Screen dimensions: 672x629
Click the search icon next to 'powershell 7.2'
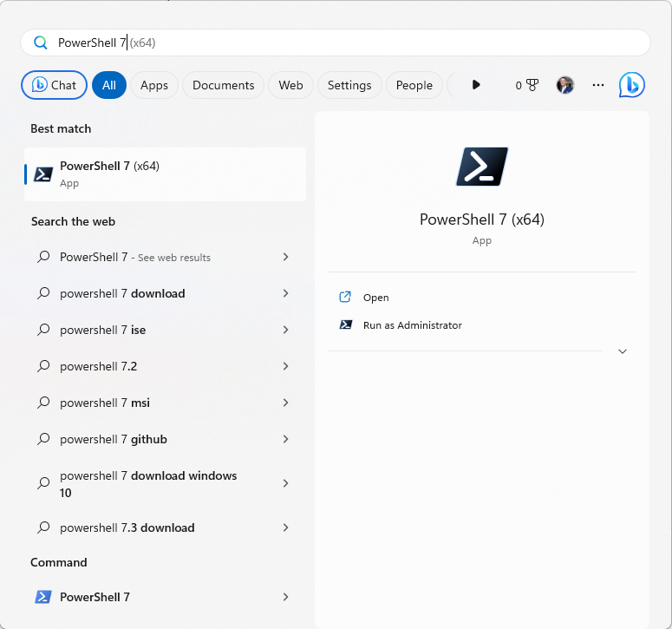pyautogui.click(x=43, y=366)
